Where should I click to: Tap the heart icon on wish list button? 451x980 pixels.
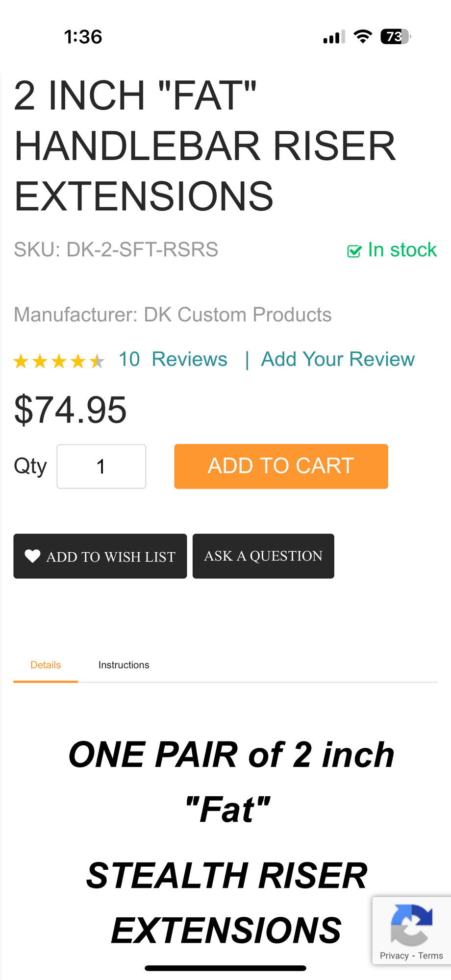click(32, 556)
